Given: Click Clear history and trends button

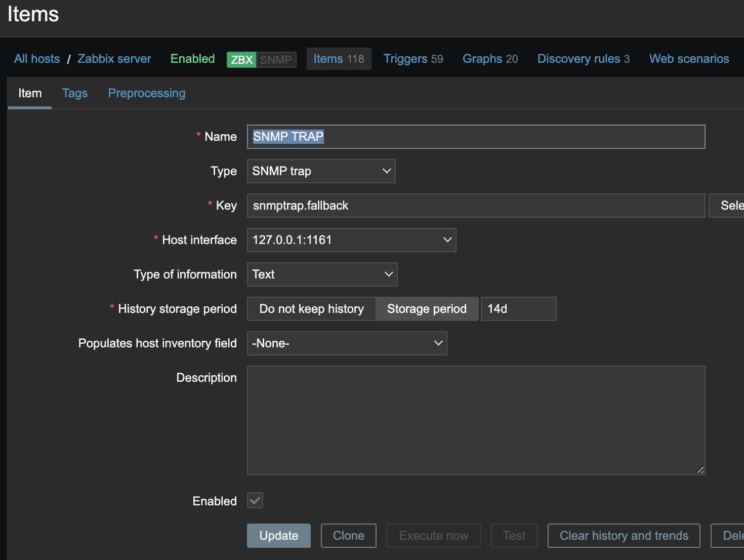Looking at the screenshot, I should (624, 536).
